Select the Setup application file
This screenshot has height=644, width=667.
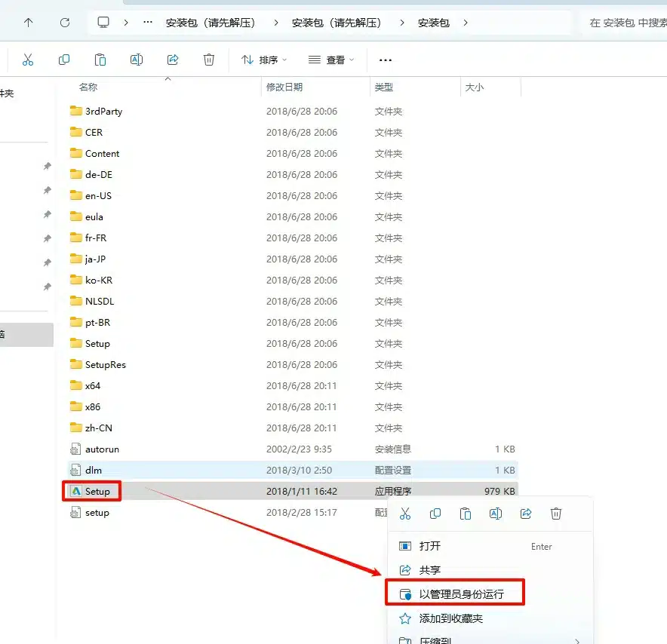tap(97, 491)
